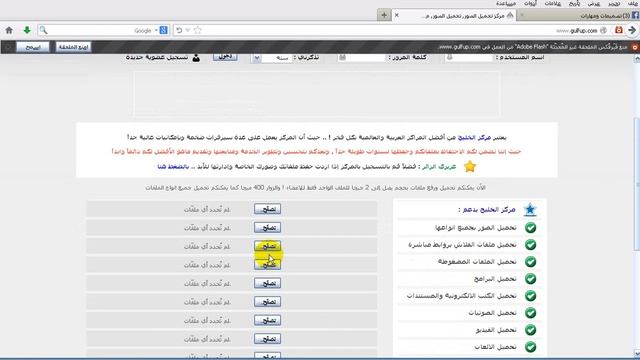
Task: Click the تحميل الكتب الالكترونية والمستندات item
Action: [461, 296]
